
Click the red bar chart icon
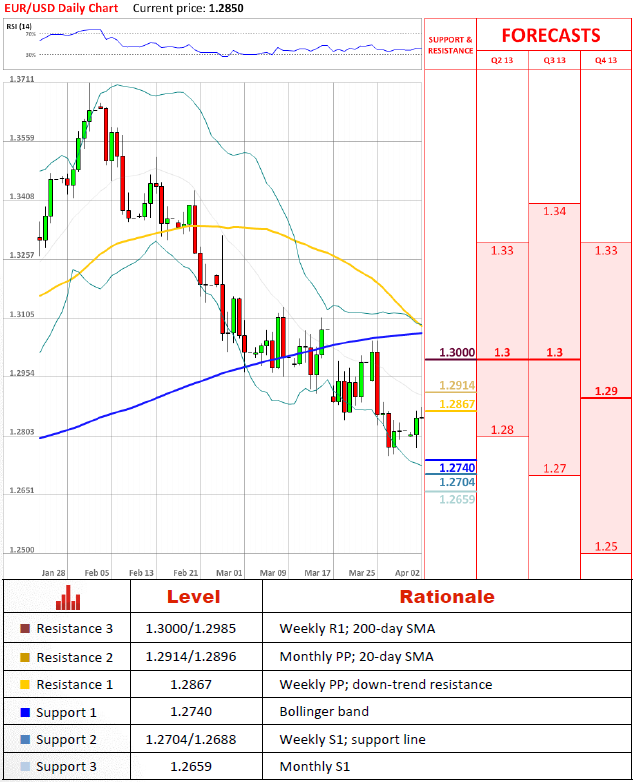[x=68, y=597]
